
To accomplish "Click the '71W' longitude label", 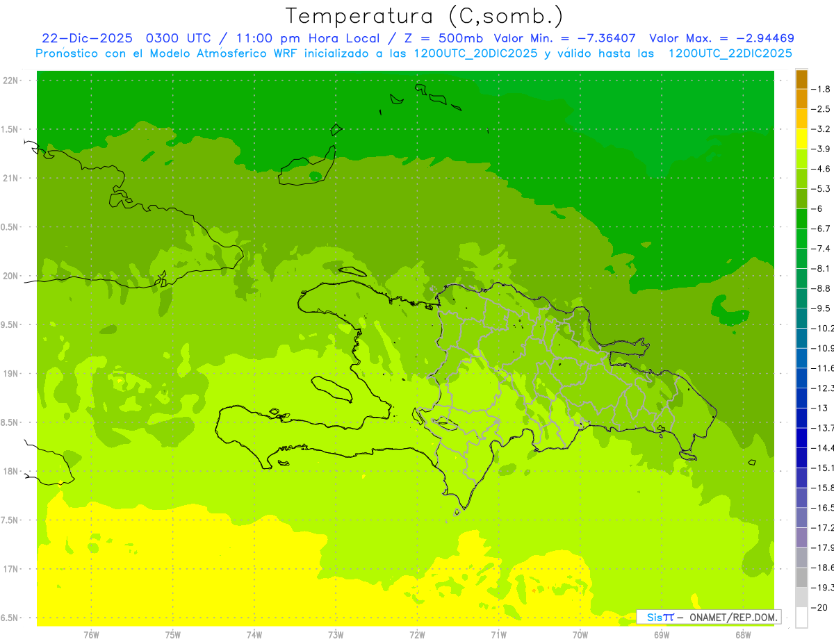I will point(498,634).
